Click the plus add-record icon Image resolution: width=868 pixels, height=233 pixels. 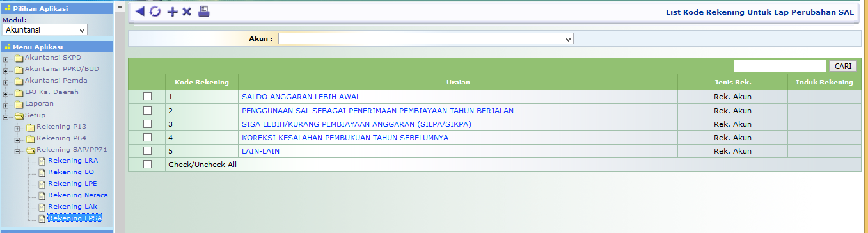coord(172,12)
